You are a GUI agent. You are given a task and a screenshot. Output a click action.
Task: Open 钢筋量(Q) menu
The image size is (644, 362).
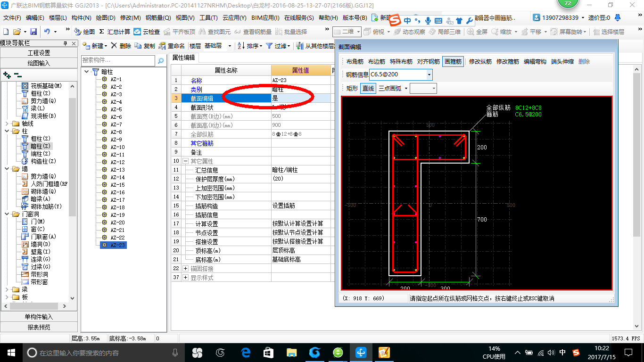[x=158, y=18]
